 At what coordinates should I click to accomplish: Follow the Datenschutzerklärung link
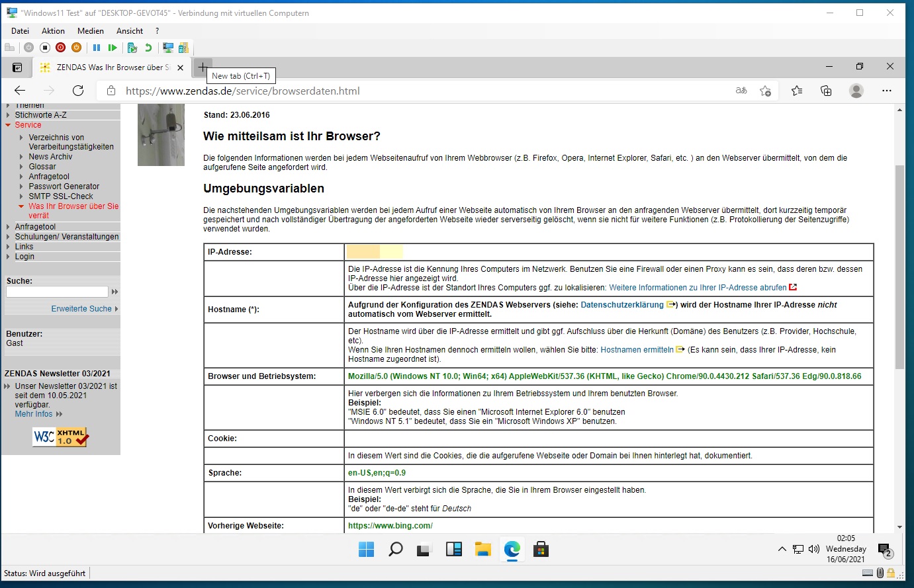coord(621,305)
